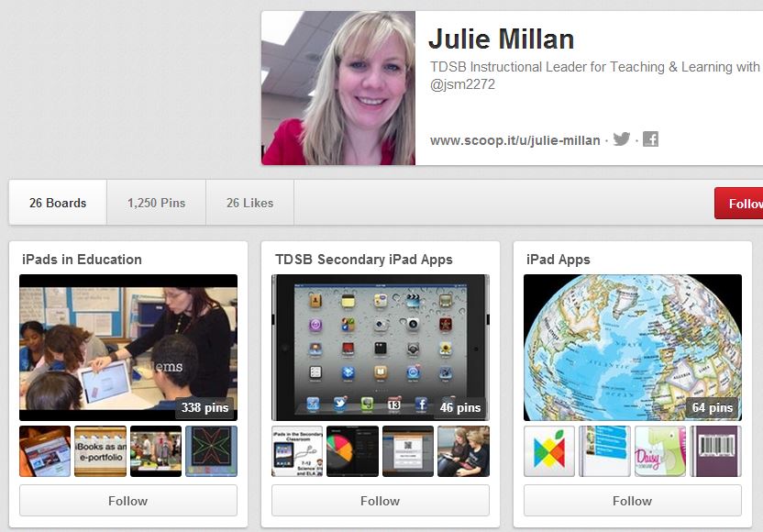This screenshot has width=763, height=532.
Task: Open the globe cover of iPad Apps
Action: [x=632, y=347]
